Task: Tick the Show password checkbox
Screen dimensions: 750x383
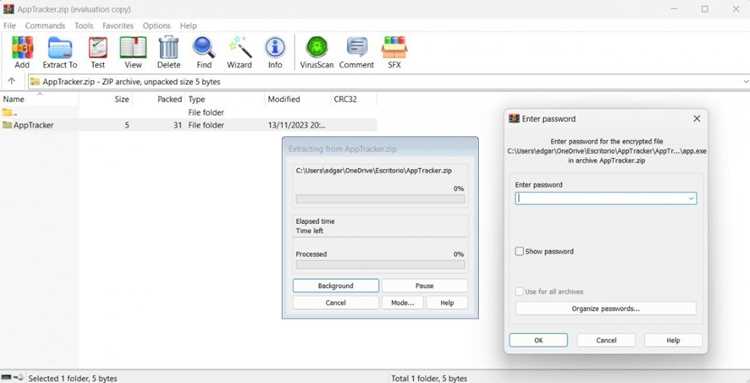Action: 519,252
